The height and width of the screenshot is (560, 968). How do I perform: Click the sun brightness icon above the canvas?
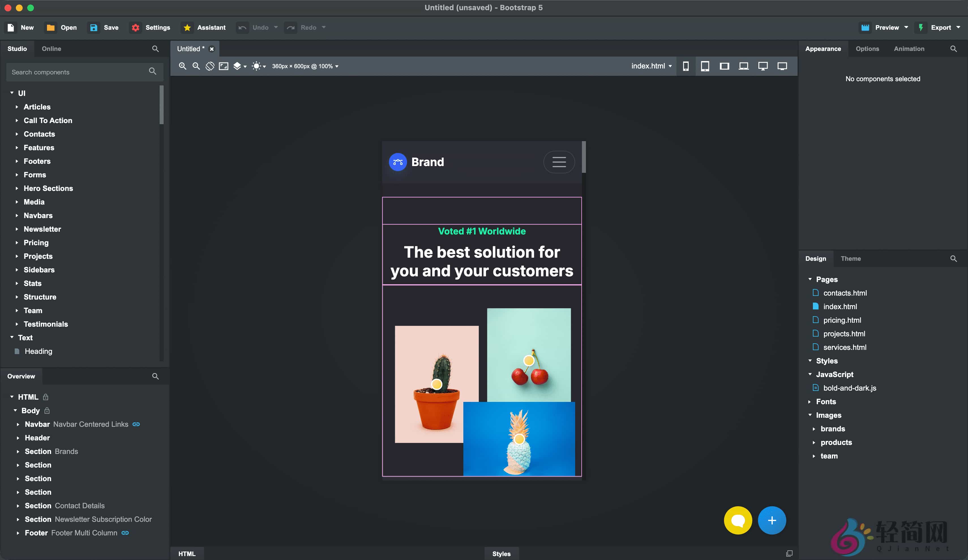[x=257, y=66]
